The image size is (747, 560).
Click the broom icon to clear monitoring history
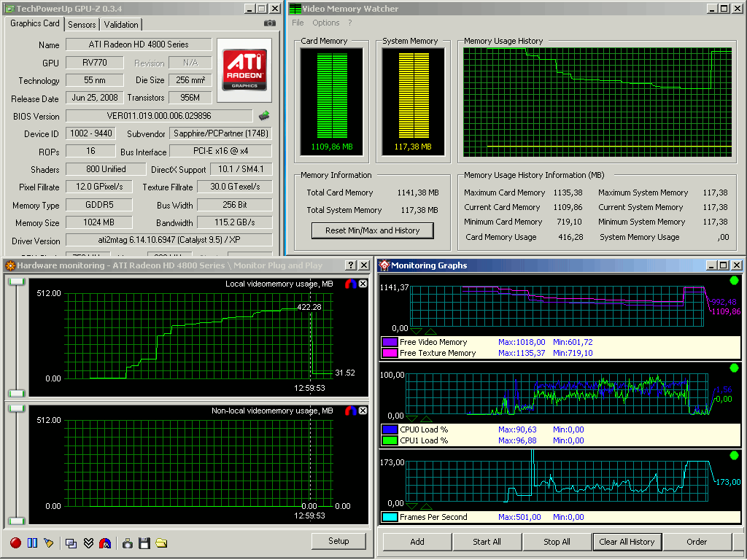[x=49, y=542]
